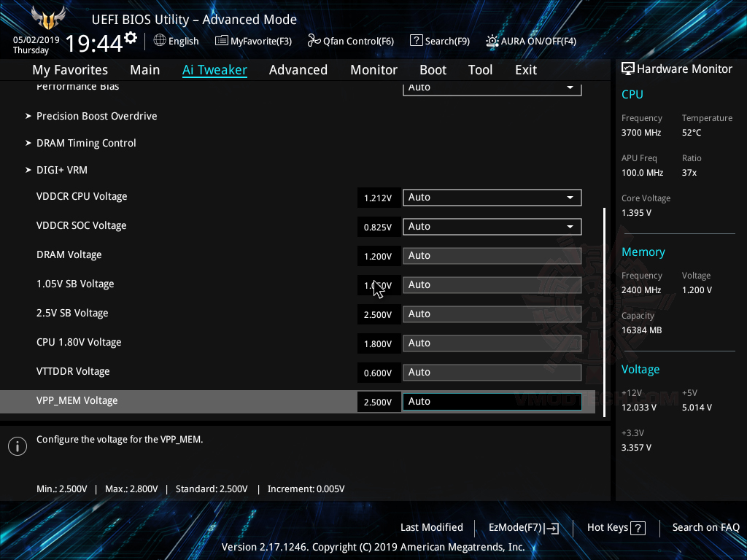This screenshot has width=747, height=560.
Task: Go to the Advanced tab
Action: click(298, 70)
